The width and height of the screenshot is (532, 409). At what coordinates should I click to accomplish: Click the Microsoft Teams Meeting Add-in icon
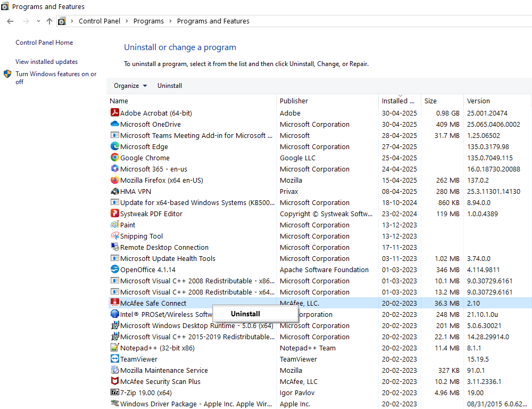point(115,135)
